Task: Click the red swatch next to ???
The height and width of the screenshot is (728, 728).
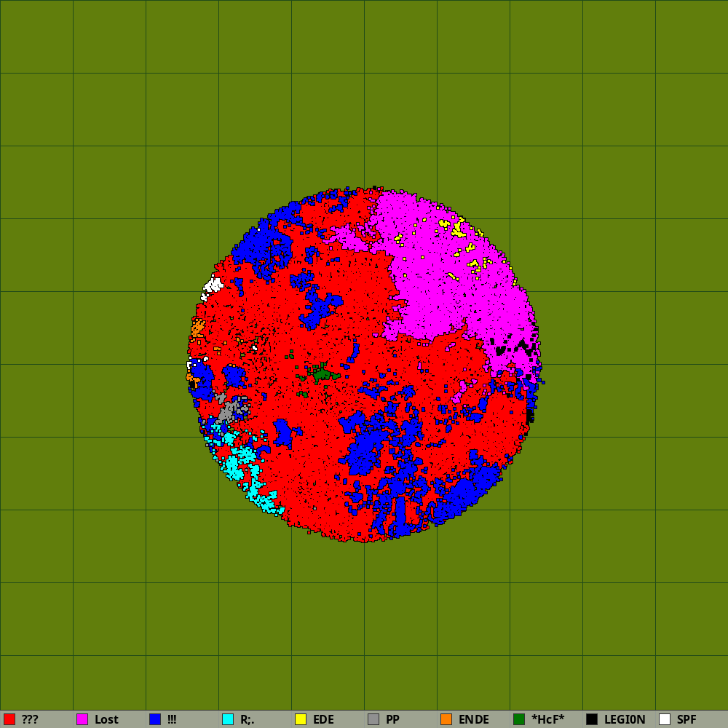Action: click(9, 719)
